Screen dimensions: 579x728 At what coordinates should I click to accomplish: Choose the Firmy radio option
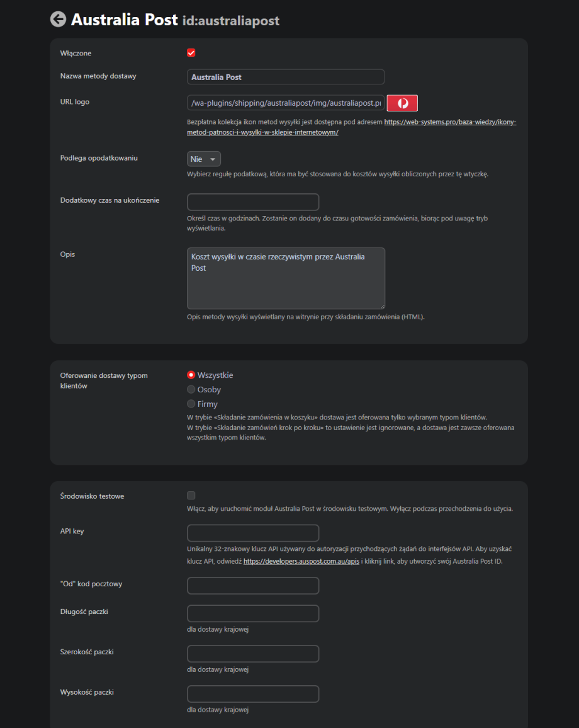(191, 404)
